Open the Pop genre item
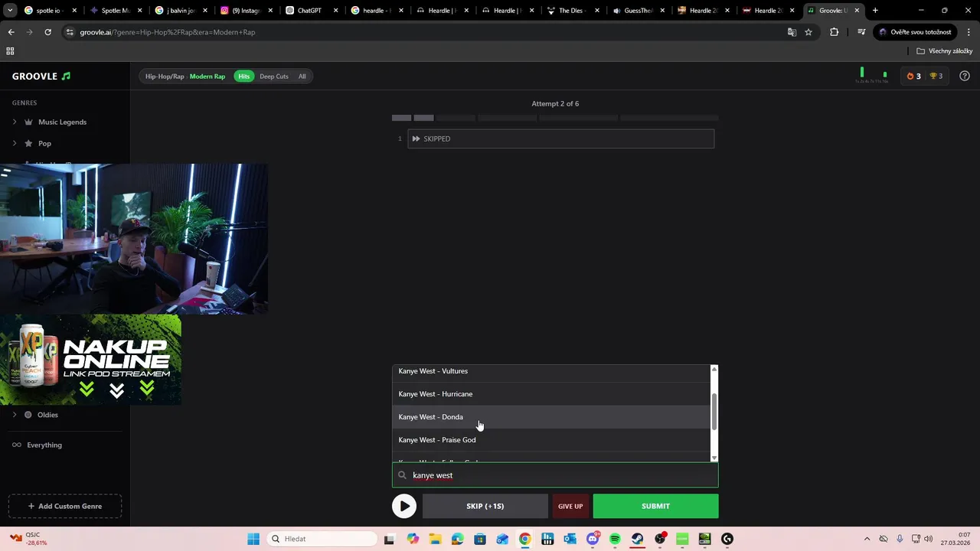Screen dimensions: 980x551 tap(44, 143)
